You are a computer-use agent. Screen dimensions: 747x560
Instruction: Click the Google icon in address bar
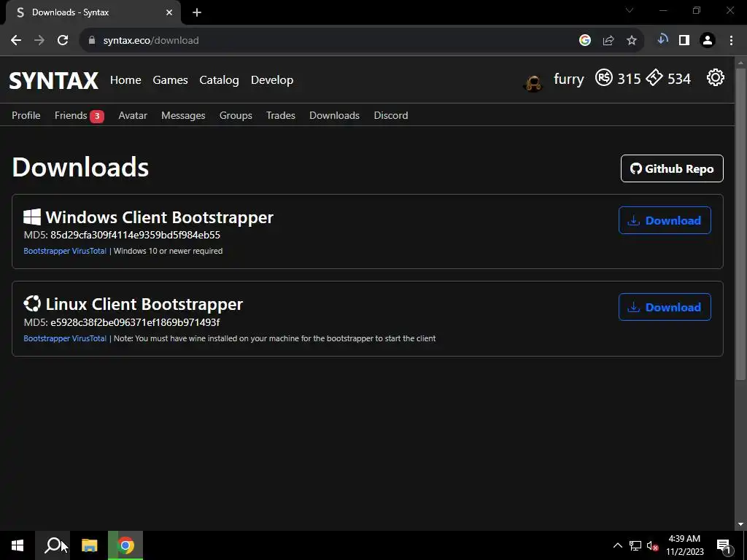click(585, 41)
